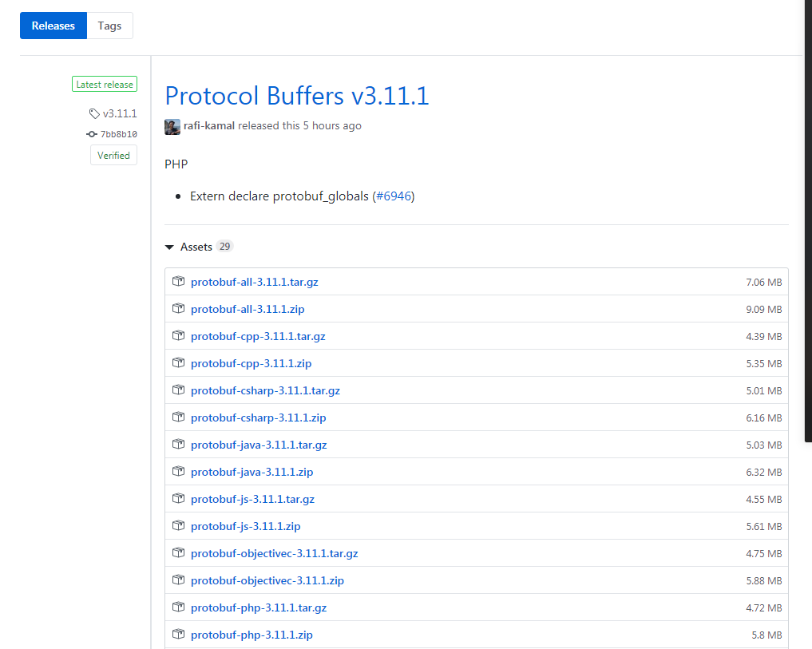
Task: Click package icon for protobuf-all-3.11.1.zip
Action: (x=178, y=308)
